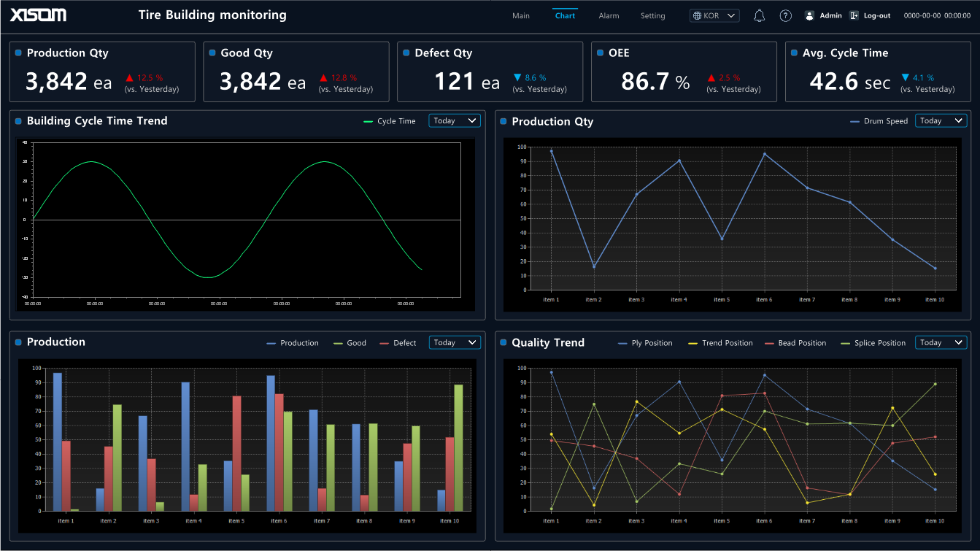
Task: Click the 86.7 % OEE value
Action: [x=655, y=81]
